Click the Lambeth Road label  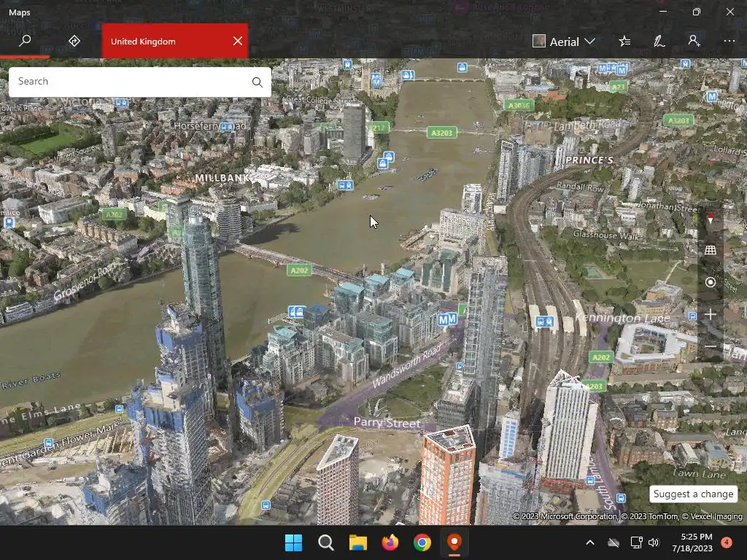click(587, 125)
